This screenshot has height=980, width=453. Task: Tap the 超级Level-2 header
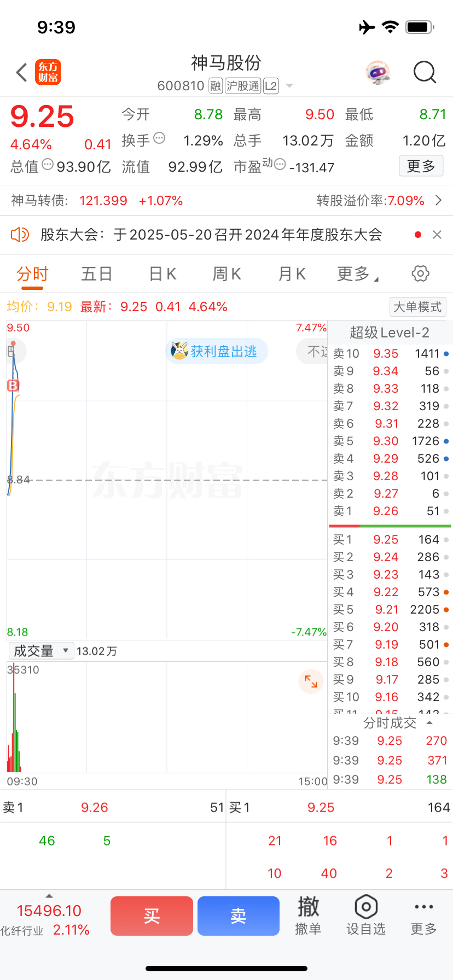pyautogui.click(x=390, y=332)
